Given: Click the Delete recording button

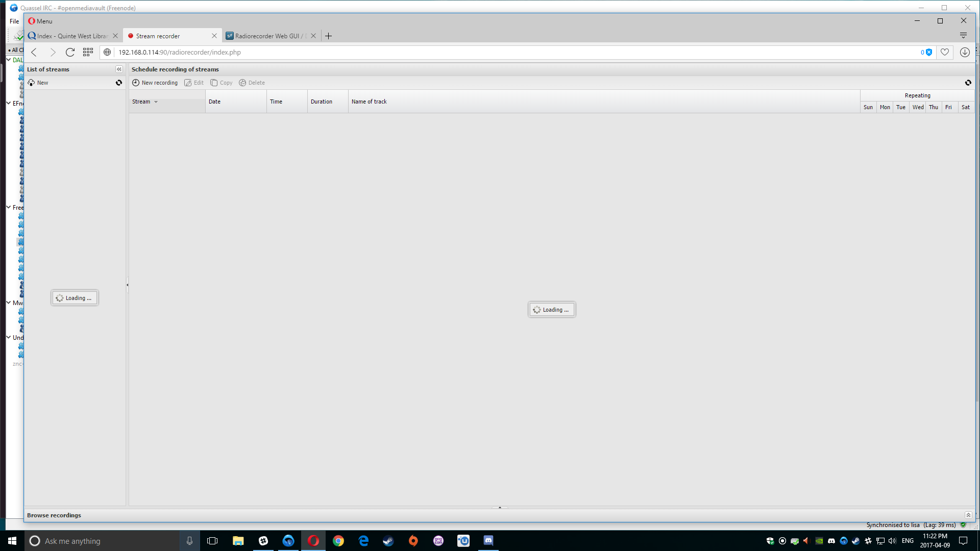Looking at the screenshot, I should 252,83.
